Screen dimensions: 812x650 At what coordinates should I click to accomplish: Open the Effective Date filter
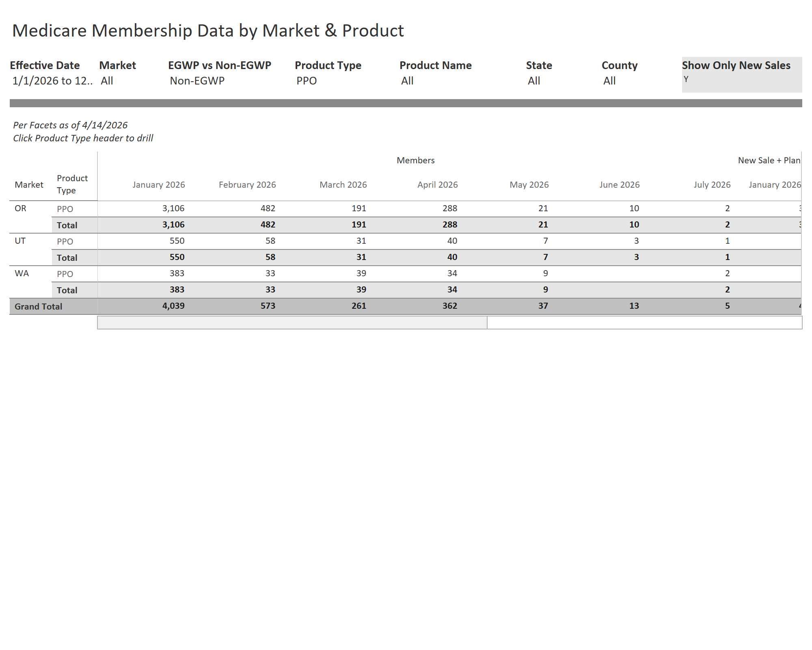point(52,80)
